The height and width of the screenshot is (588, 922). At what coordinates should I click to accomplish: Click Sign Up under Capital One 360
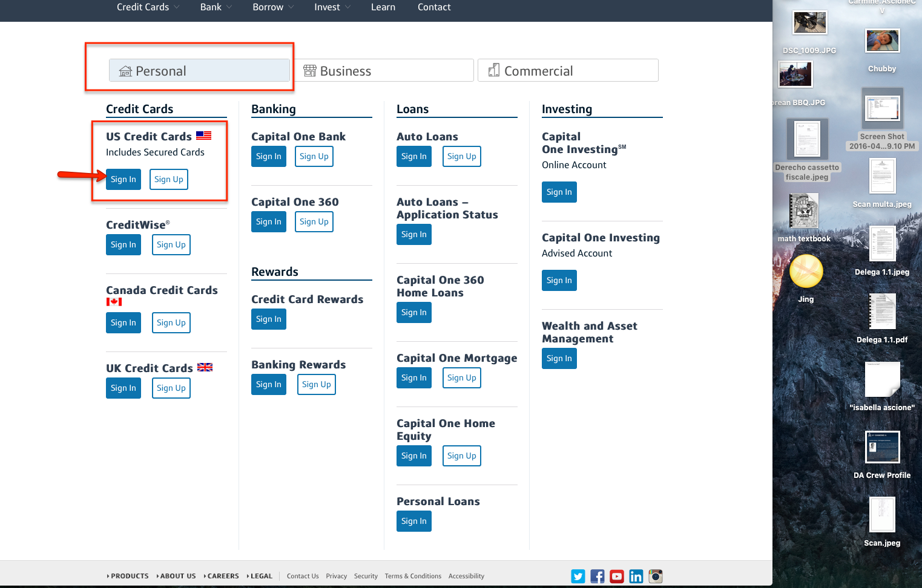tap(314, 222)
